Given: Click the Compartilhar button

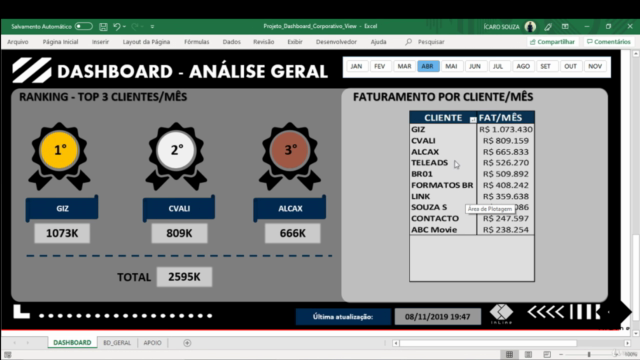Looking at the screenshot, I should pos(552,42).
